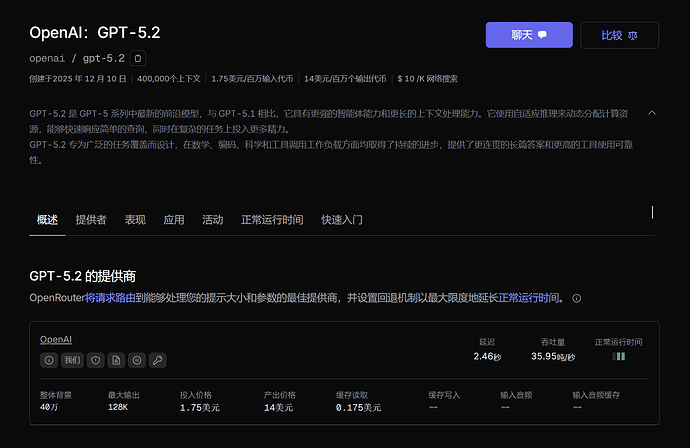Follow the 将请求路由 link
This screenshot has height=448, width=690.
[x=110, y=298]
